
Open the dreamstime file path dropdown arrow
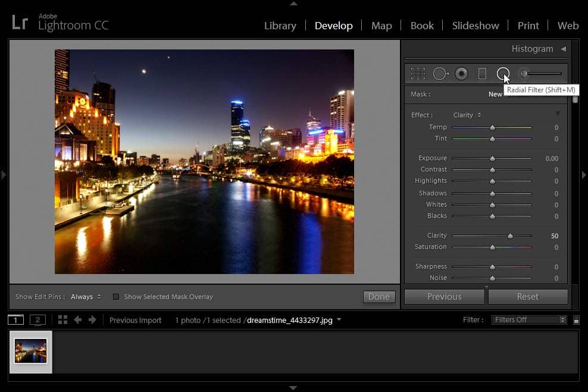click(x=339, y=319)
